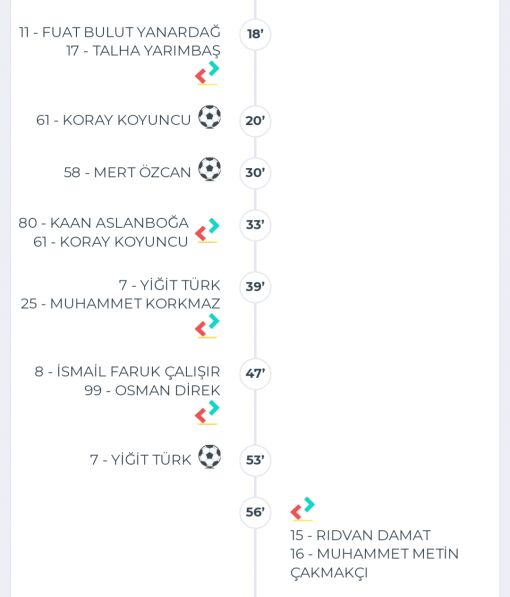Image resolution: width=510 pixels, height=597 pixels.
Task: Open player 8 - İsmail Faruk Çalışır
Action: 127,372
